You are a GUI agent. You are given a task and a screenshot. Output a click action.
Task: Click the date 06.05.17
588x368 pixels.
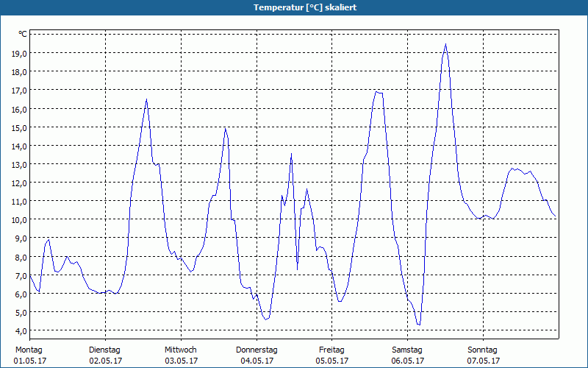pos(408,361)
